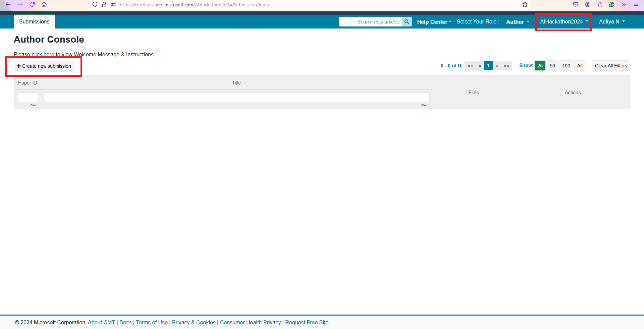Click the Files column header
The height and width of the screenshot is (329, 644).
(x=474, y=93)
